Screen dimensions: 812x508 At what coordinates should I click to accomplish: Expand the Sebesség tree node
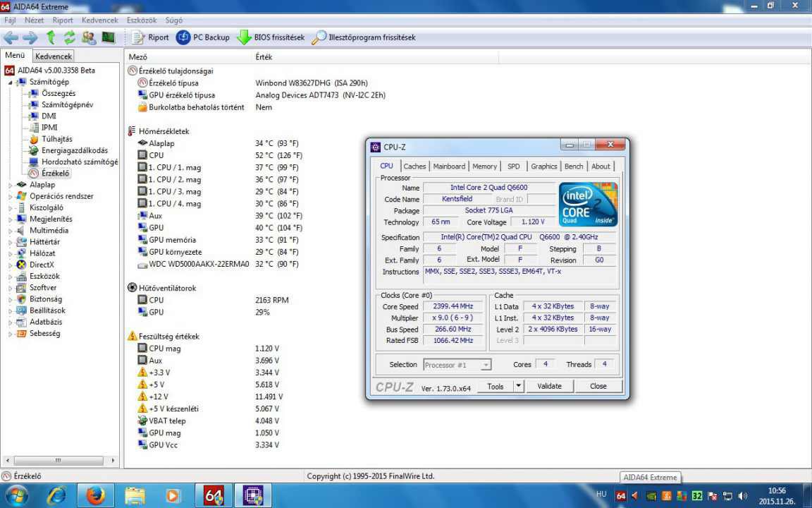pyautogui.click(x=10, y=334)
